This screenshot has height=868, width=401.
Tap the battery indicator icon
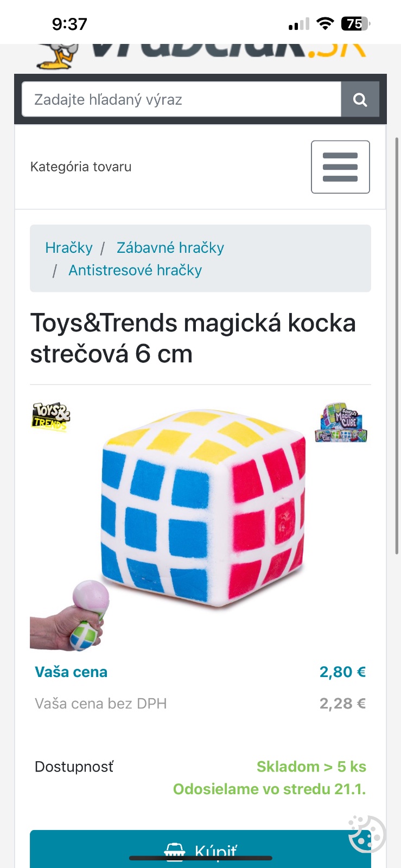(x=355, y=24)
